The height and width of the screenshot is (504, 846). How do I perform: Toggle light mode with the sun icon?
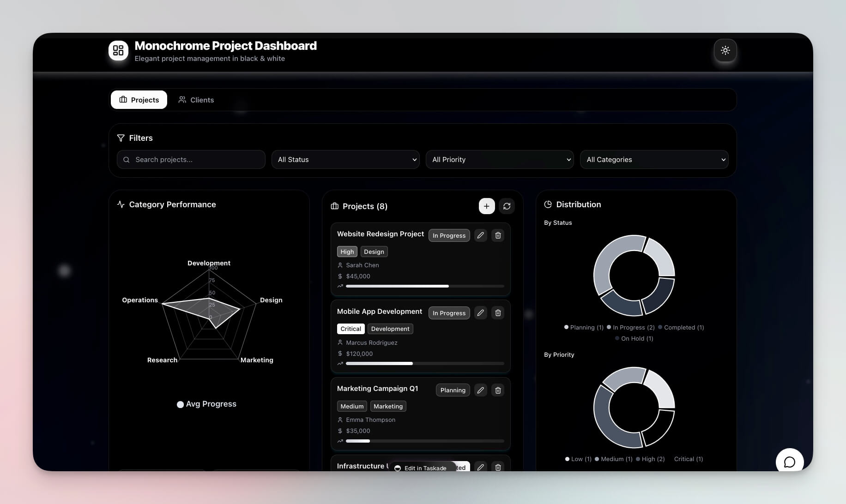725,51
